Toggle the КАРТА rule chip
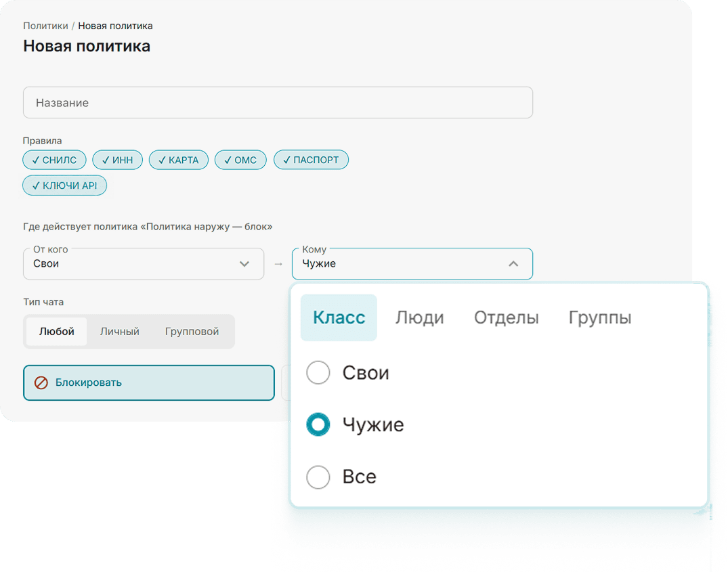 coord(179,160)
